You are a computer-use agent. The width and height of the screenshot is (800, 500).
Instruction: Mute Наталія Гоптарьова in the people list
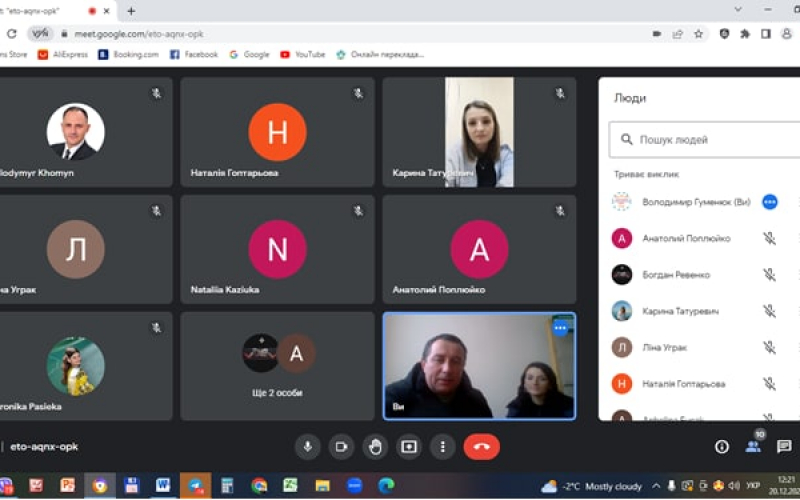coord(769,384)
